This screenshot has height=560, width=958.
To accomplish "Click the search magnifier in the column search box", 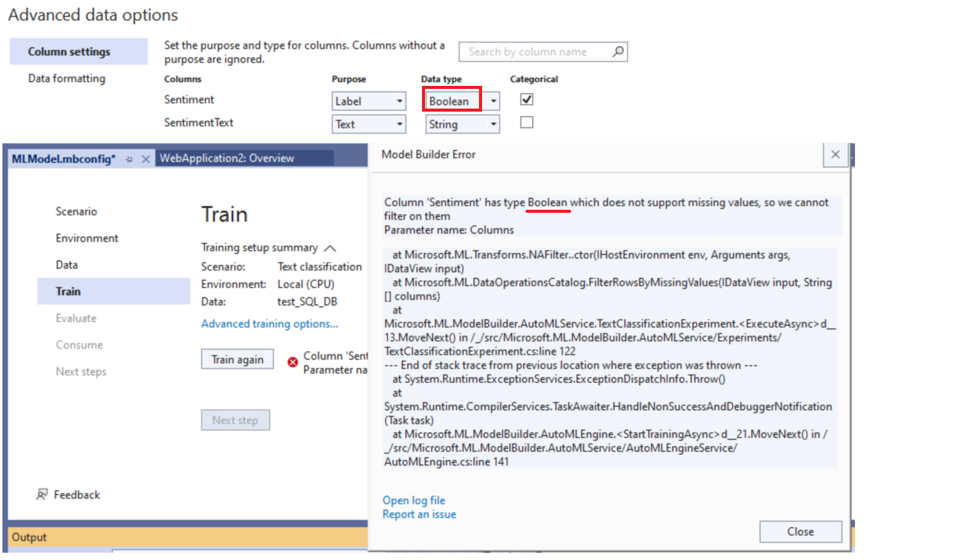I will point(619,52).
